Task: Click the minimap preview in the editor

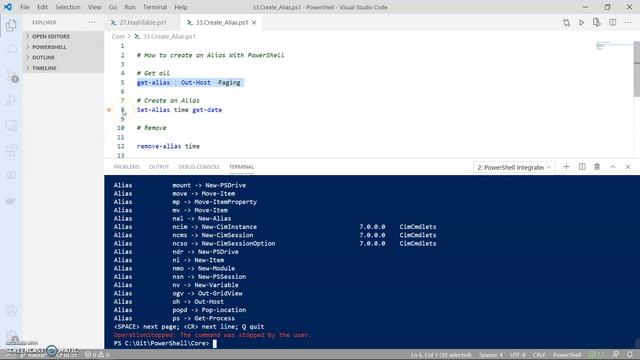Action: [x=614, y=46]
